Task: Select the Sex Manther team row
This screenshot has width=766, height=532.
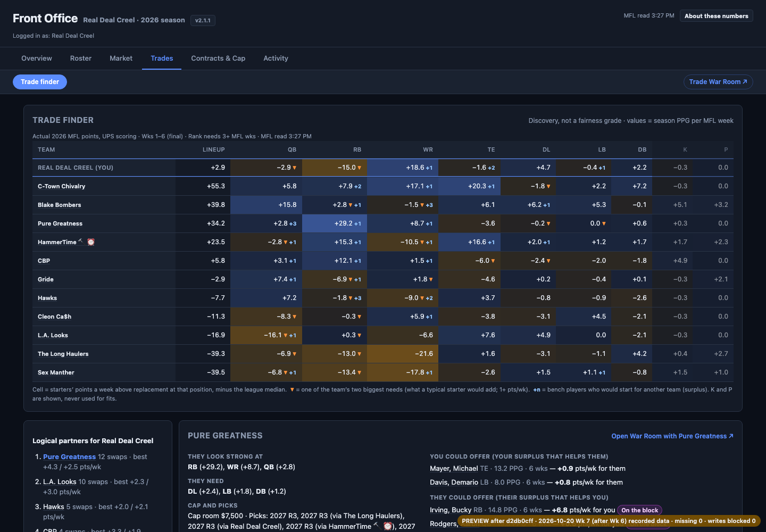Action: coord(383,372)
